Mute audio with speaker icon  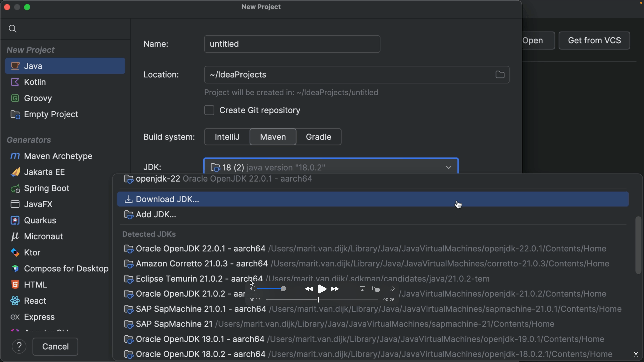(252, 289)
